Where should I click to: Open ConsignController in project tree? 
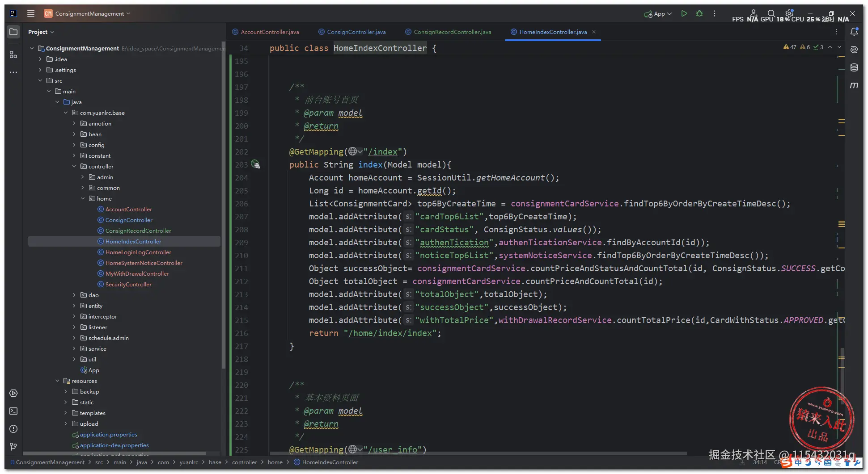129,220
